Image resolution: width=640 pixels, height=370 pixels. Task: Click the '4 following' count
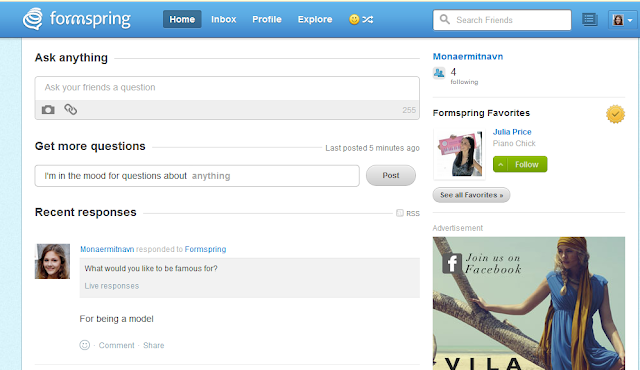(x=464, y=76)
